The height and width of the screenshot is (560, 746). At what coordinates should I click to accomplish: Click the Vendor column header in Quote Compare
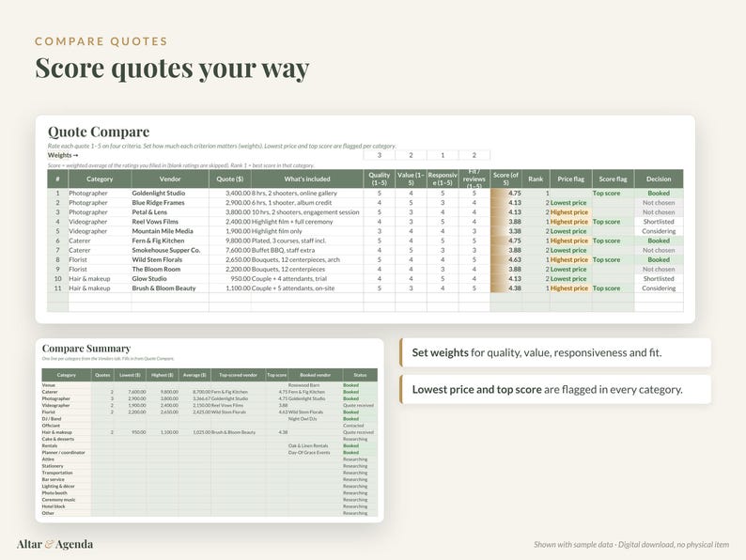170,179
